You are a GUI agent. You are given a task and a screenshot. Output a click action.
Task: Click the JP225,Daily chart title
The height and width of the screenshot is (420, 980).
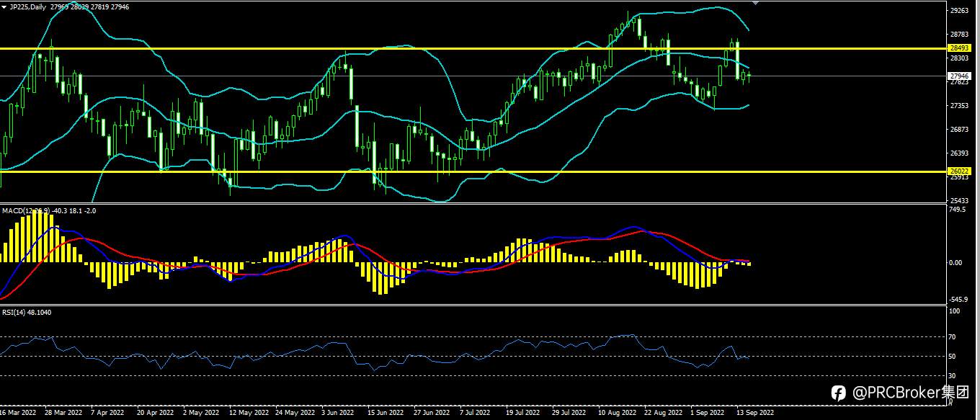[28, 6]
